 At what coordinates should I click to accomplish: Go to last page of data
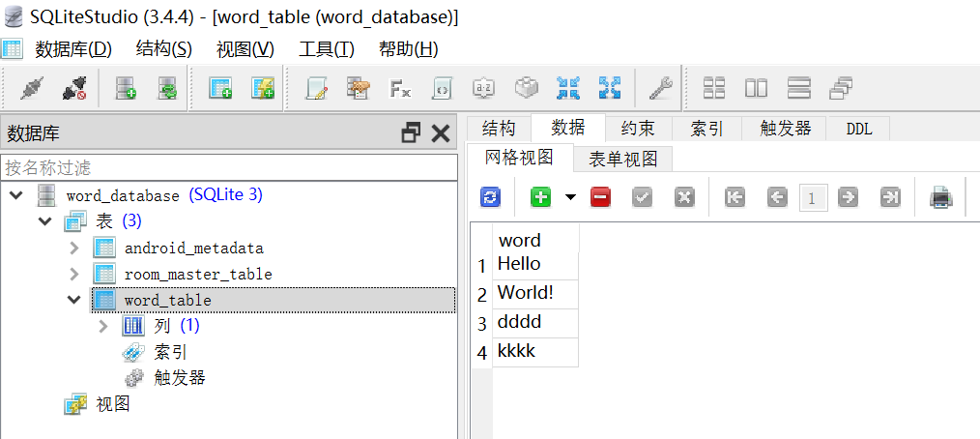pyautogui.click(x=889, y=197)
